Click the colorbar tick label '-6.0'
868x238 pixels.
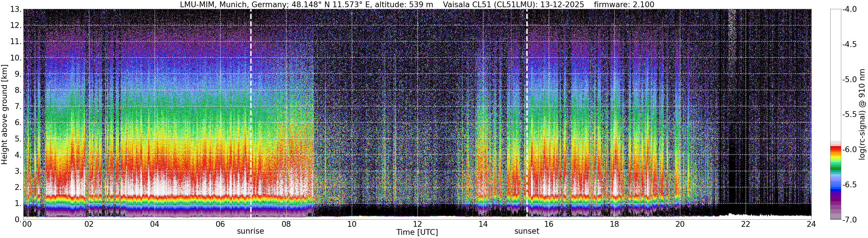tap(850, 150)
